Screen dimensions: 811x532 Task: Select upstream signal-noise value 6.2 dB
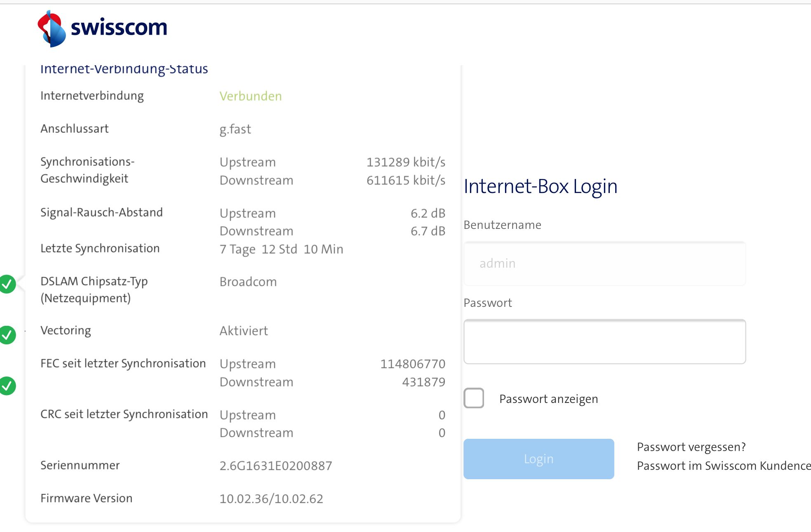point(428,213)
